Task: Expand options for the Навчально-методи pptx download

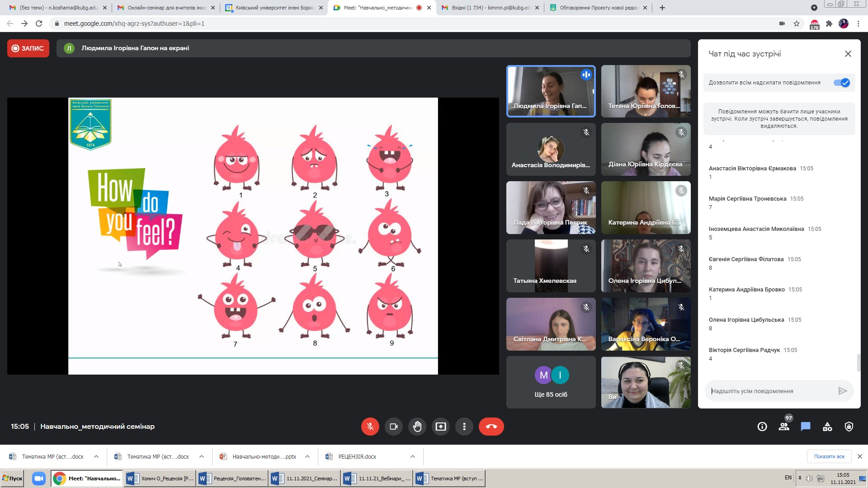Action: pos(307,457)
